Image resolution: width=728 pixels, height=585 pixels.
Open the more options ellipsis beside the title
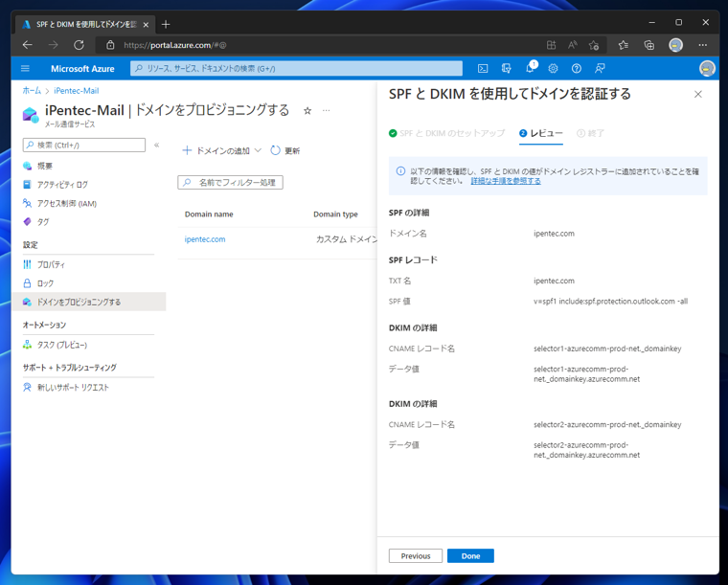tap(327, 110)
